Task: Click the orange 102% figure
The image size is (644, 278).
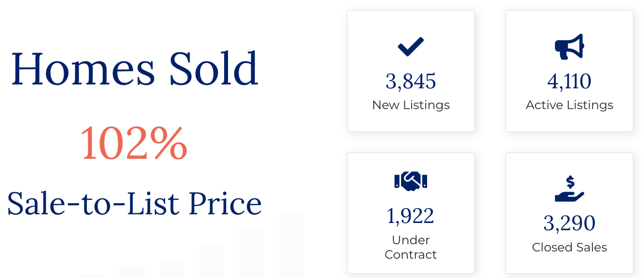Action: pyautogui.click(x=134, y=143)
